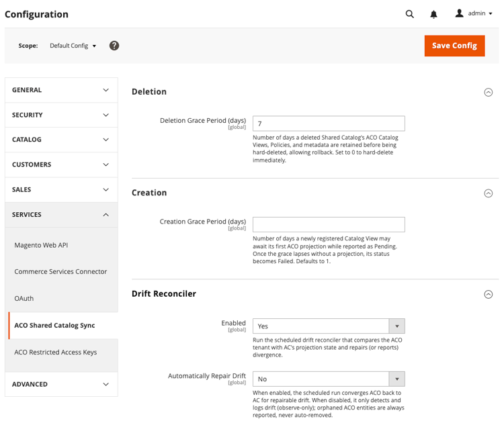Expand the ADVANCED section

(61, 384)
